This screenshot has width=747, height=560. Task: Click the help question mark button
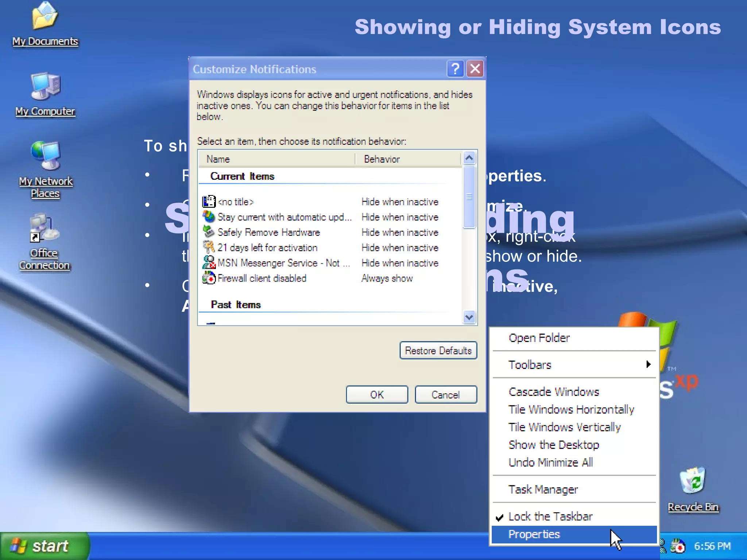(455, 69)
